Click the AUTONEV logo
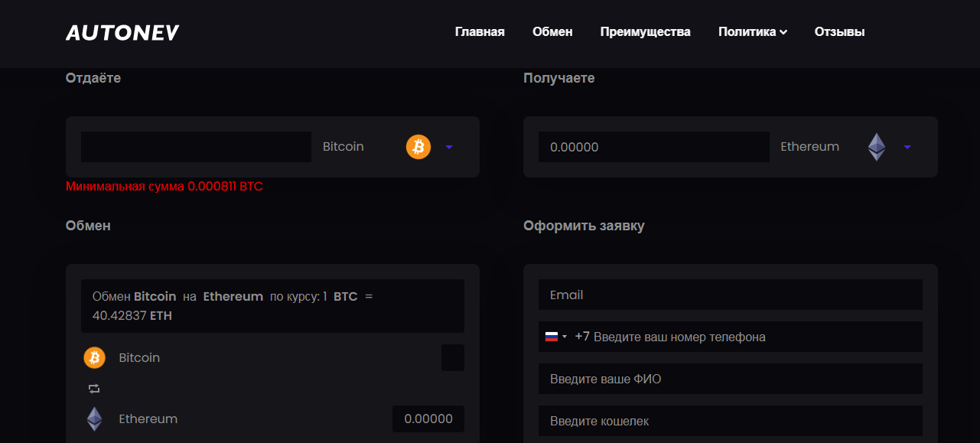The width and height of the screenshot is (980, 443). pyautogui.click(x=122, y=32)
